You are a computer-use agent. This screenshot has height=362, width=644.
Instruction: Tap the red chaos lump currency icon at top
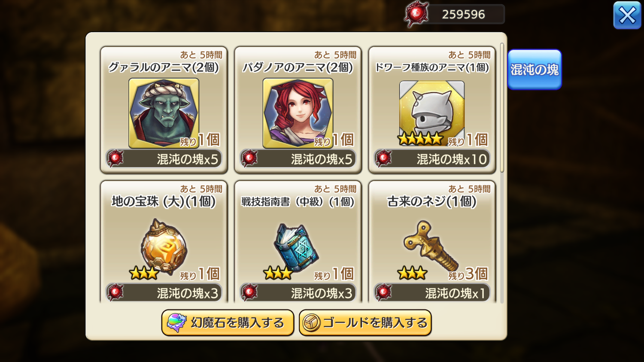pos(416,14)
